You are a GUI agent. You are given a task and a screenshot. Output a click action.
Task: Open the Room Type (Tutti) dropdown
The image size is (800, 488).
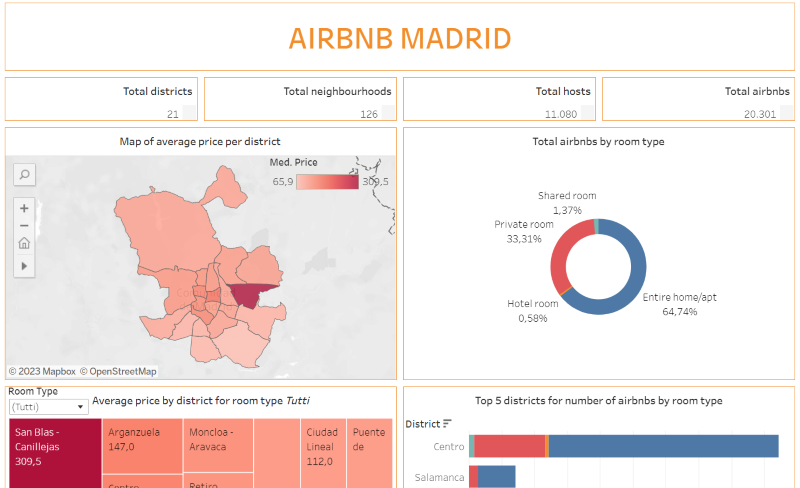(48, 407)
